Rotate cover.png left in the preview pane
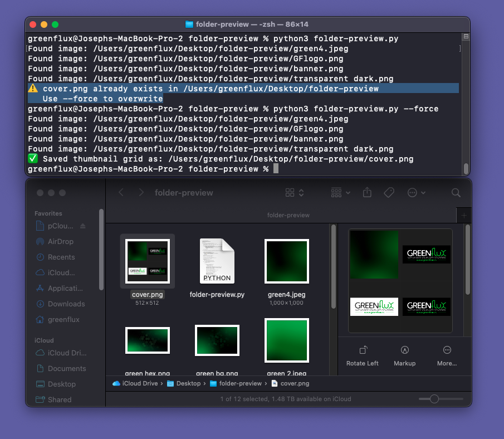 pyautogui.click(x=362, y=357)
